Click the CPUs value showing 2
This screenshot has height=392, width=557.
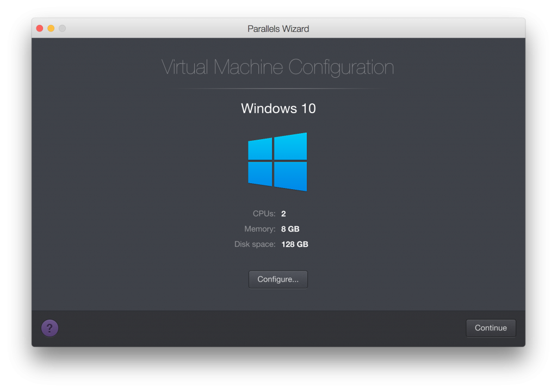(283, 213)
